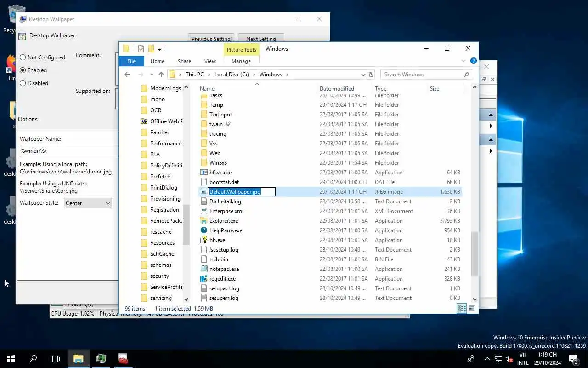Click File Explorer taskbar icon
The height and width of the screenshot is (368, 588).
[78, 359]
